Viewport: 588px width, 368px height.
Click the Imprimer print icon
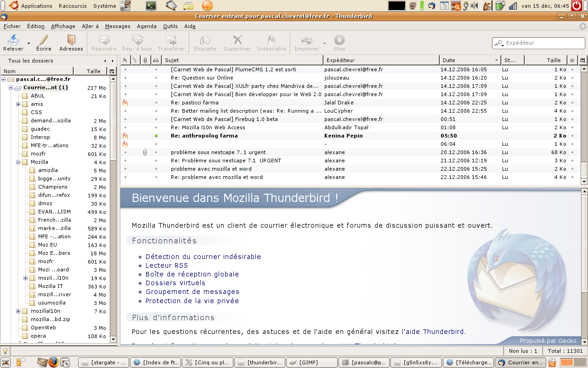pos(306,40)
